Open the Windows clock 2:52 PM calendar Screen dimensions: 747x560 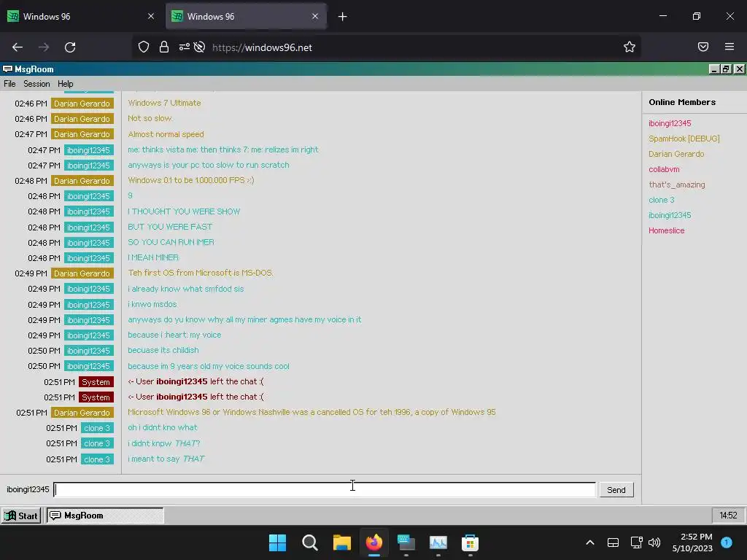pyautogui.click(x=692, y=542)
